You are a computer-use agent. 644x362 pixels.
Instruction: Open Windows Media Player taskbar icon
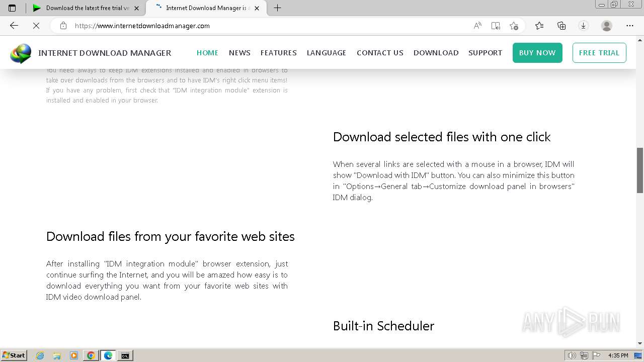[x=74, y=355]
